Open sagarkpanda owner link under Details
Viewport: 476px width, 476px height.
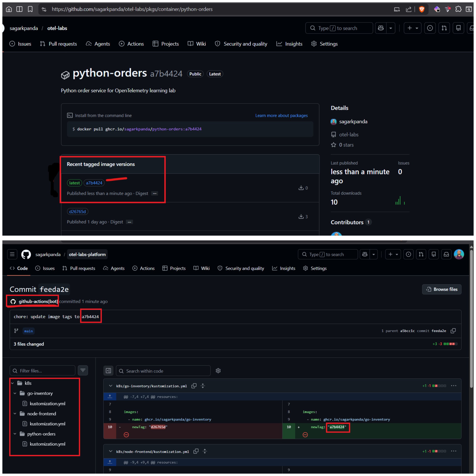click(x=353, y=122)
